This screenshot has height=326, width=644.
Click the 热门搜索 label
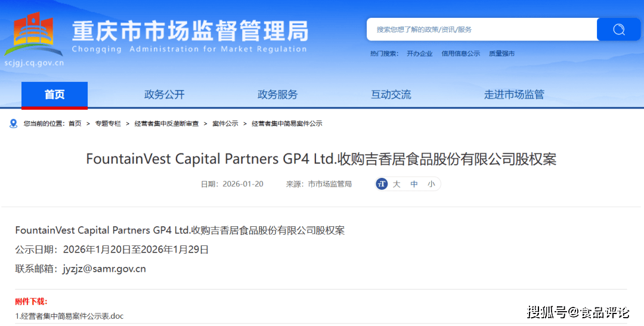click(x=384, y=54)
